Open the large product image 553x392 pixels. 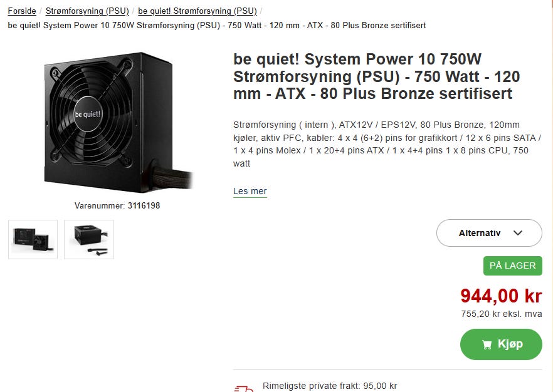click(x=117, y=119)
